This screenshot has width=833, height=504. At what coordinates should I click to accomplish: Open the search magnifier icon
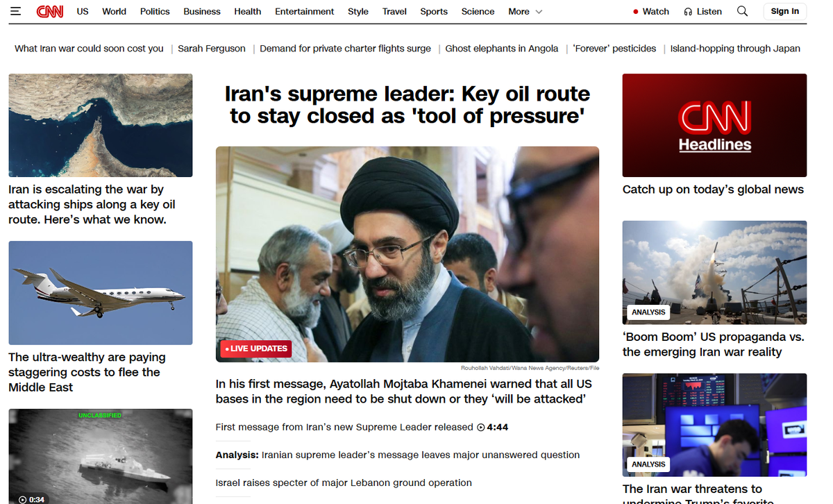click(x=742, y=11)
